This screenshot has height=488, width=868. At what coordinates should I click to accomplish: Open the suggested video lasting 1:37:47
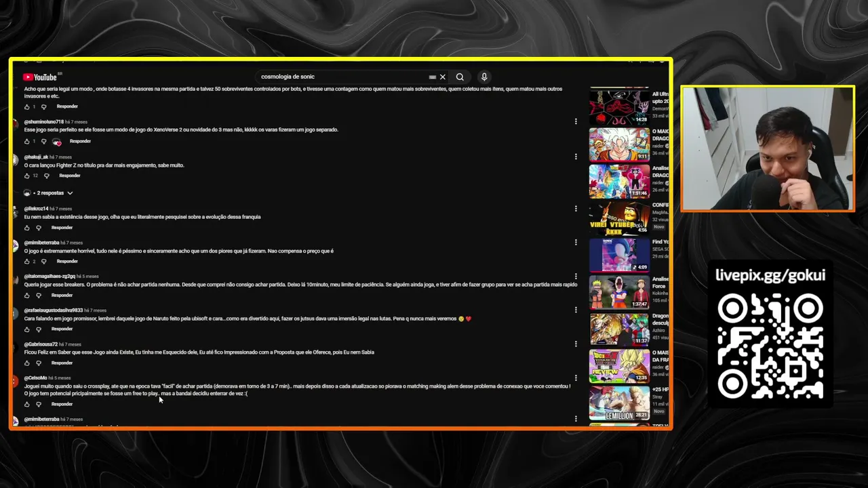[x=619, y=292]
